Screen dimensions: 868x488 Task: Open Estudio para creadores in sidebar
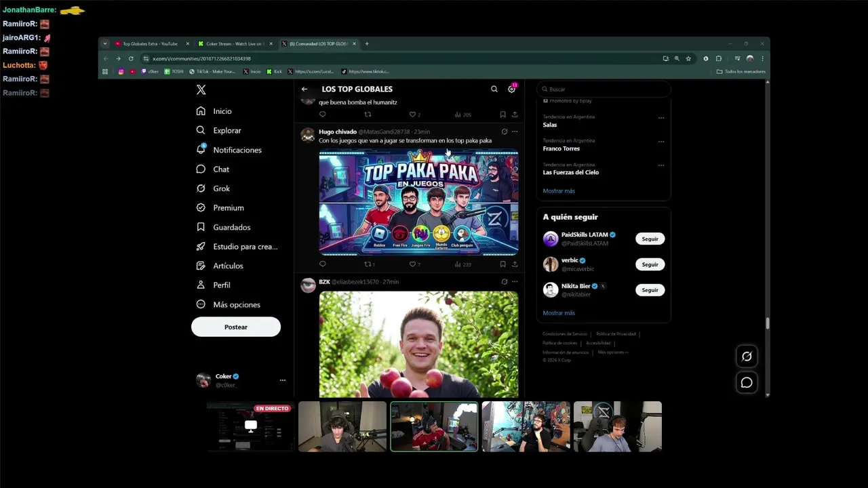pos(237,247)
